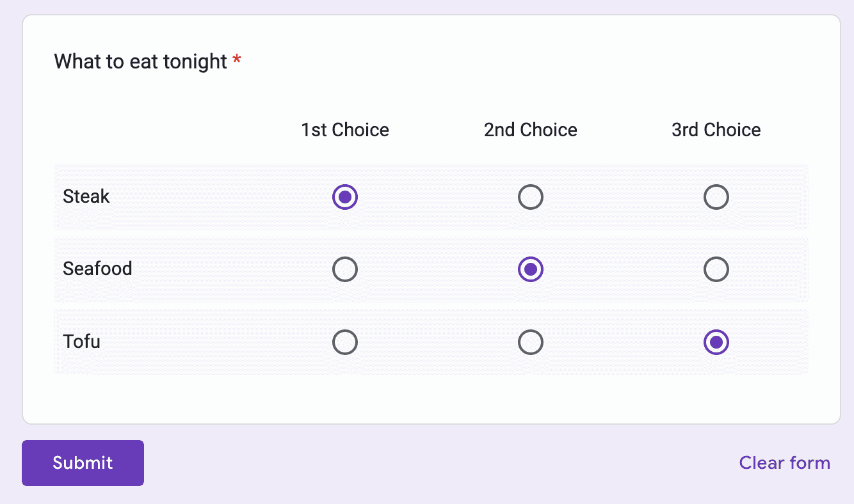Click the selected 2nd Choice Seafood radio
854x504 pixels.
[531, 269]
